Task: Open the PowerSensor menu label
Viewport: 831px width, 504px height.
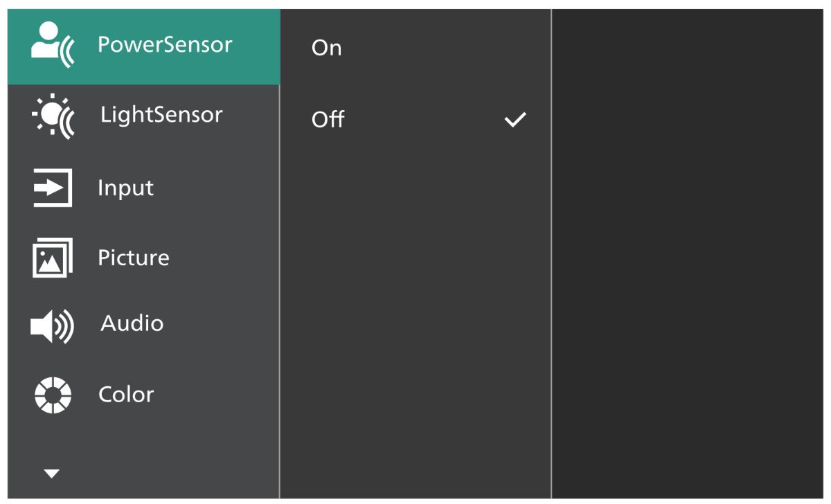Action: point(165,45)
